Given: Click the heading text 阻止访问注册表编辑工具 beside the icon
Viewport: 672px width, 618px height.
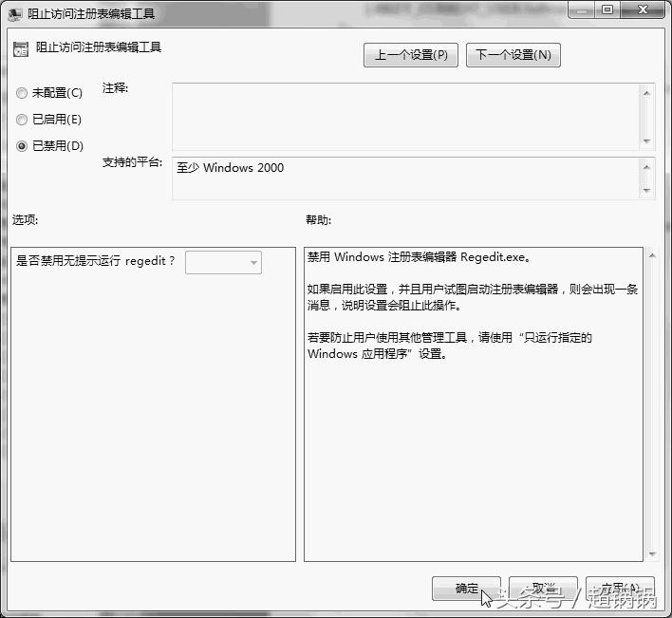Looking at the screenshot, I should [x=99, y=47].
